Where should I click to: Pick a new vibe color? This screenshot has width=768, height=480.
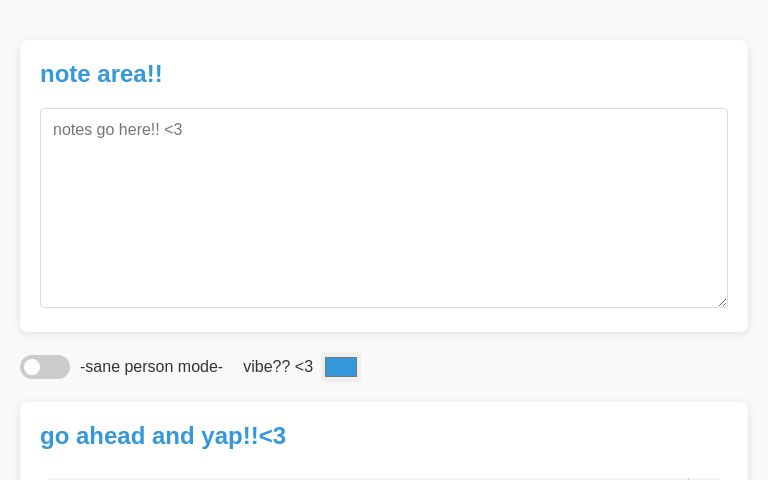[x=341, y=367]
